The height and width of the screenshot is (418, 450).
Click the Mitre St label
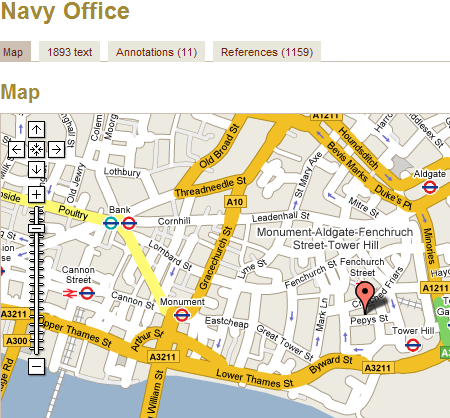click(x=364, y=207)
